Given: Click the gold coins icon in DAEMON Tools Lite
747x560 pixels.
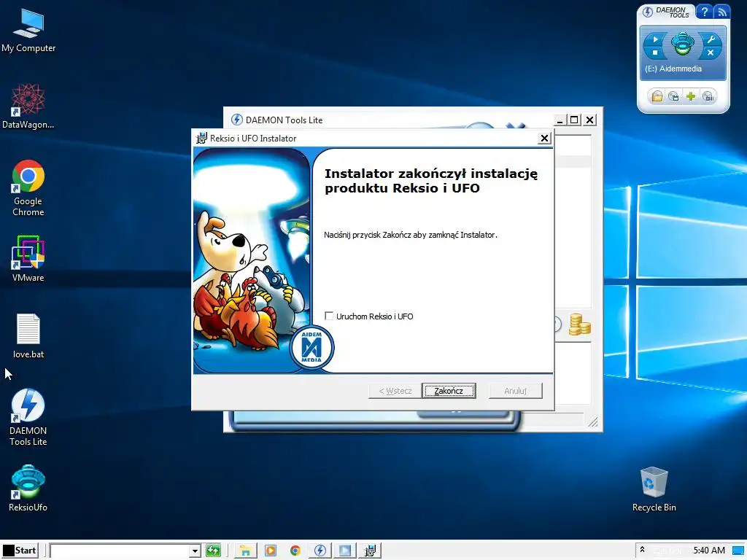Looking at the screenshot, I should 579,324.
